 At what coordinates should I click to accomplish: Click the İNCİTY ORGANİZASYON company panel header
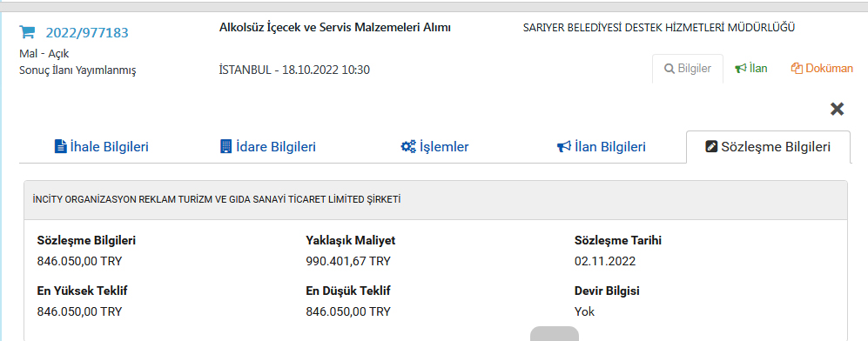tap(435, 200)
